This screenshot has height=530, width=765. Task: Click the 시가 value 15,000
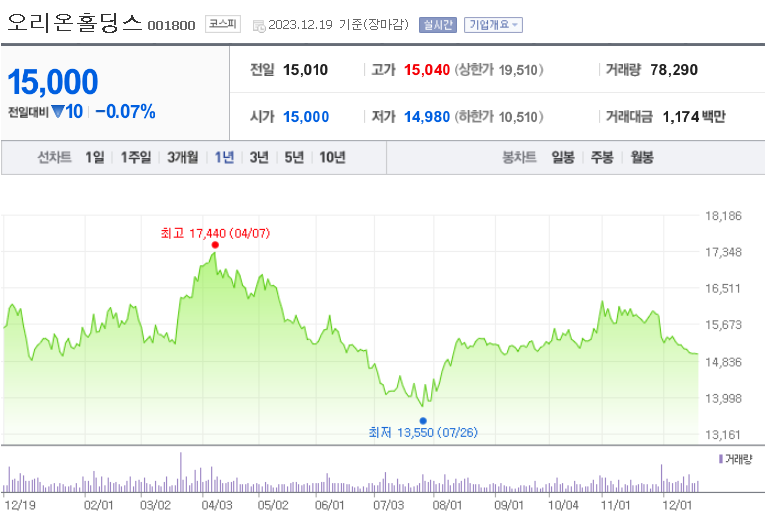pos(306,117)
